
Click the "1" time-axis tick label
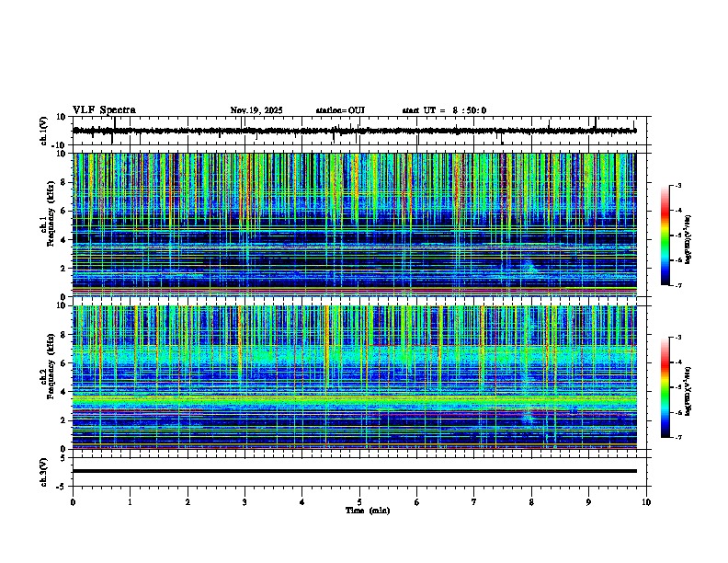coord(130,502)
